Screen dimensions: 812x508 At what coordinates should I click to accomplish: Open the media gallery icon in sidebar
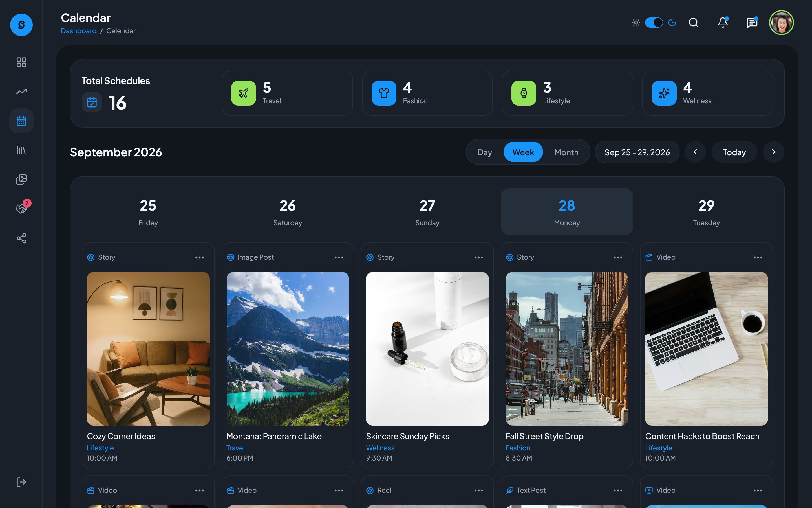tap(21, 179)
